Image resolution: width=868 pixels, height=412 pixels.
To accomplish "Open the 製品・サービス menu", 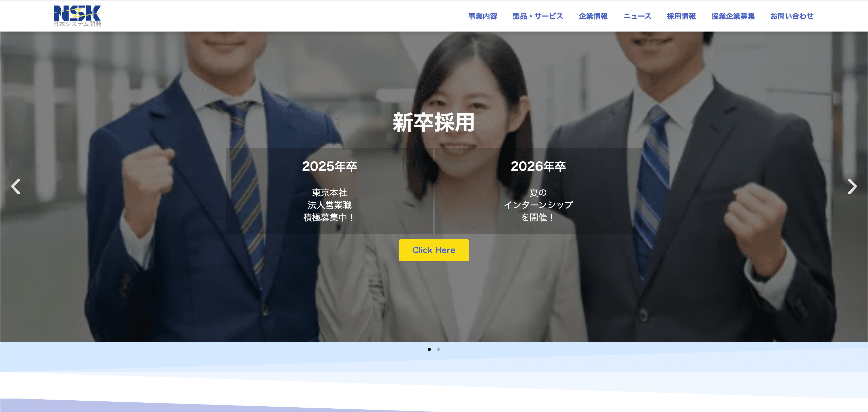I will click(x=538, y=16).
